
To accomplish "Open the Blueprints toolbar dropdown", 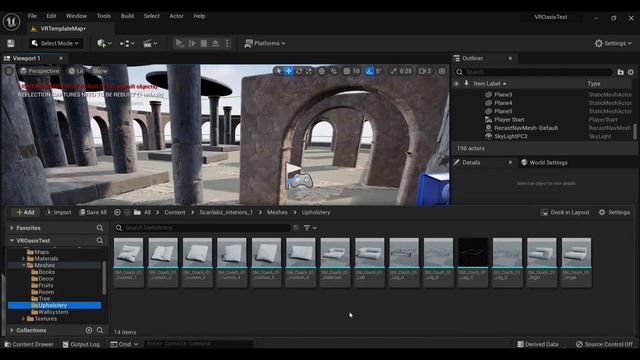I will 127,43.
